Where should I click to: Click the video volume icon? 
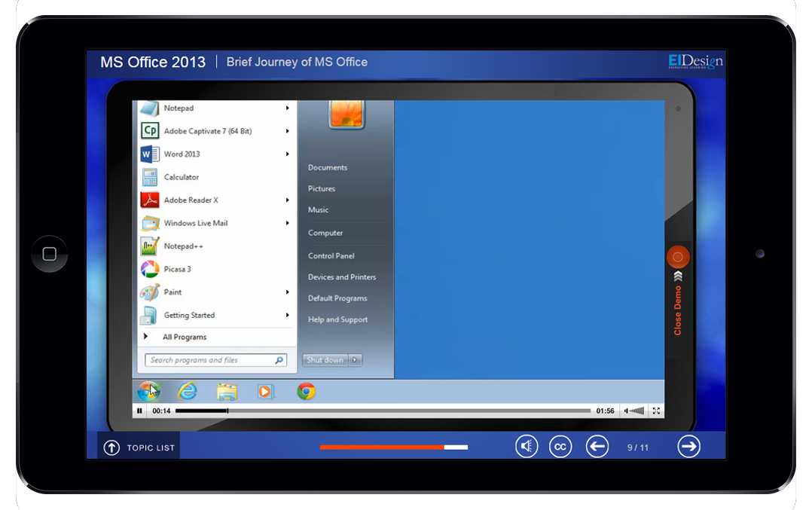[626, 411]
